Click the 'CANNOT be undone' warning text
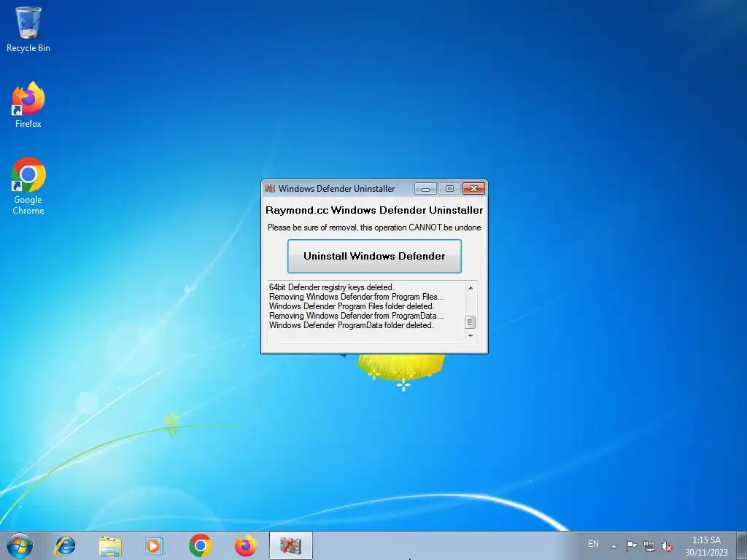The height and width of the screenshot is (560, 747). [445, 227]
